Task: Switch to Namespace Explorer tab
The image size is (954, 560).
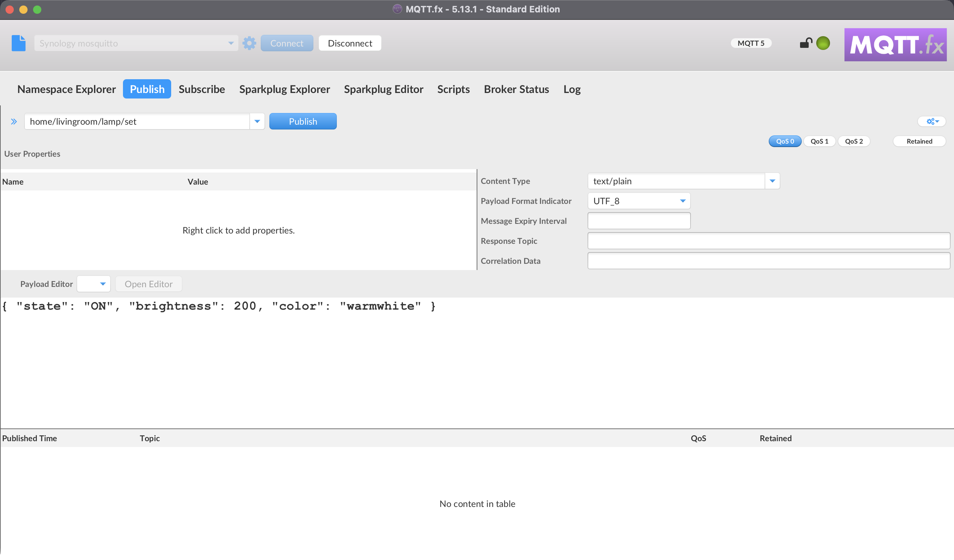Action: click(x=66, y=89)
